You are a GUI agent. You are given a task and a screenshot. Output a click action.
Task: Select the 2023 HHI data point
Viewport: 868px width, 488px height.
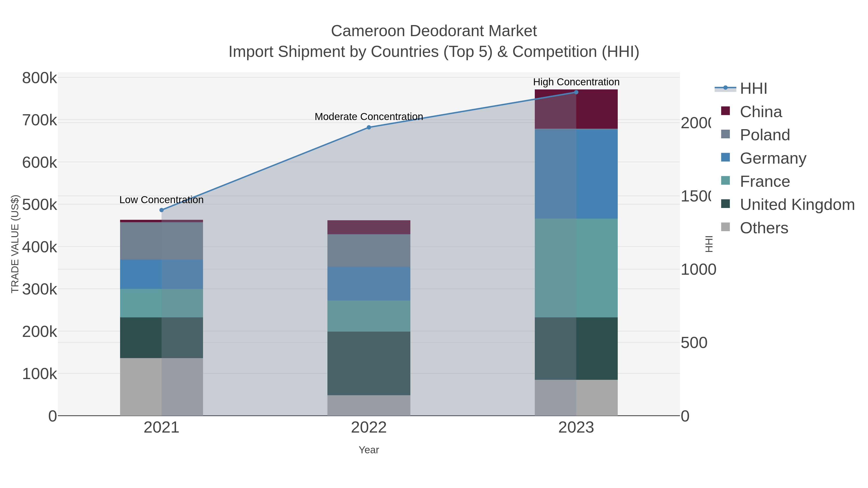[576, 92]
